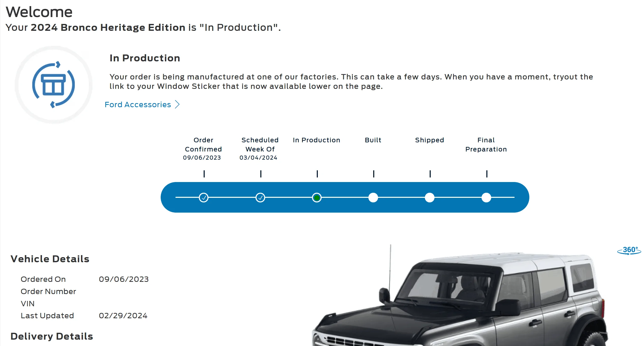Click the Order Number label

point(48,292)
